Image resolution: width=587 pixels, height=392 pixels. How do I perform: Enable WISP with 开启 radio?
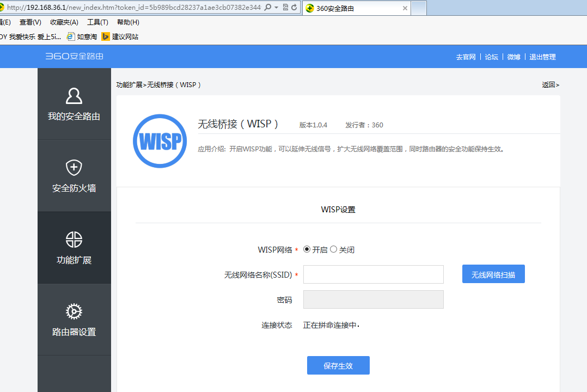pos(307,249)
